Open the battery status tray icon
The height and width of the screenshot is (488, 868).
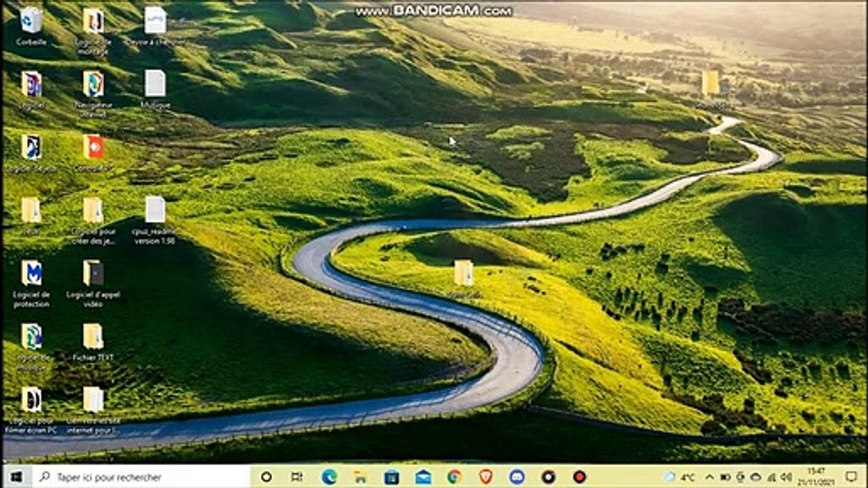[x=725, y=477]
